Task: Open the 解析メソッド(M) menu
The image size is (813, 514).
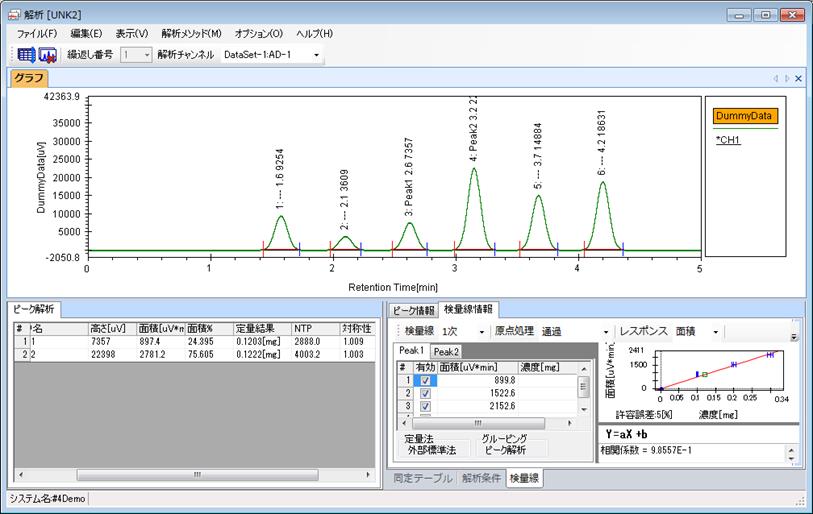Action: click(x=191, y=34)
